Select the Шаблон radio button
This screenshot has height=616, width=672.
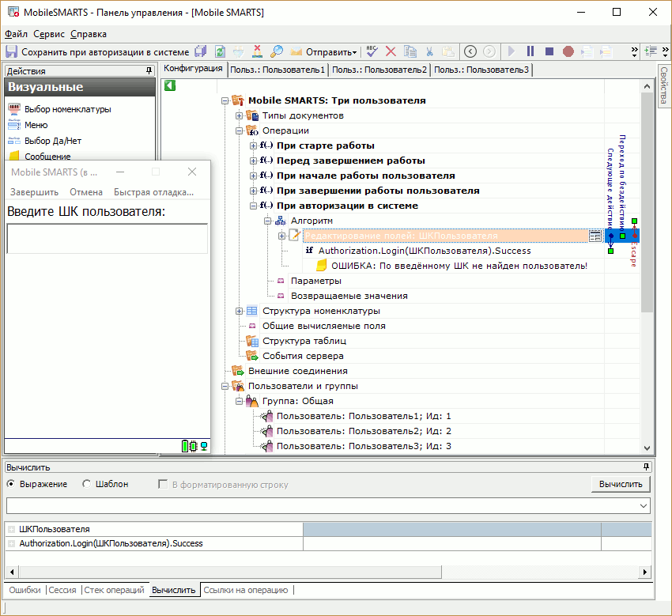click(x=87, y=483)
